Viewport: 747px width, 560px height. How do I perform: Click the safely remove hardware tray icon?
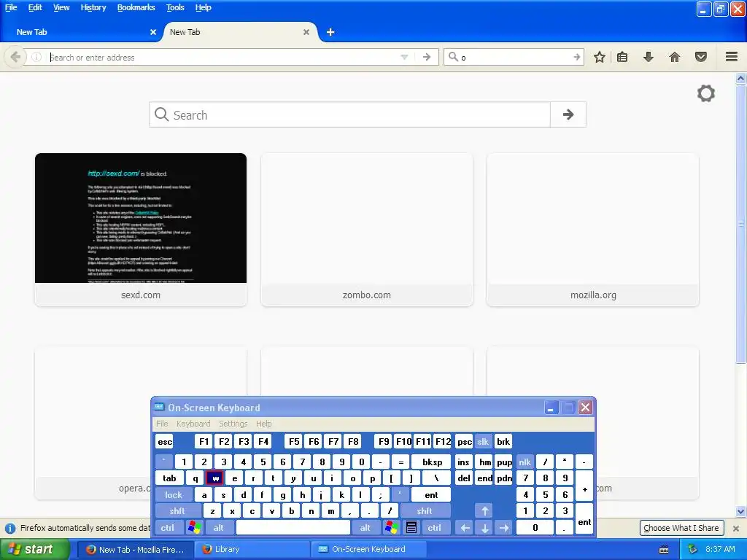[692, 549]
